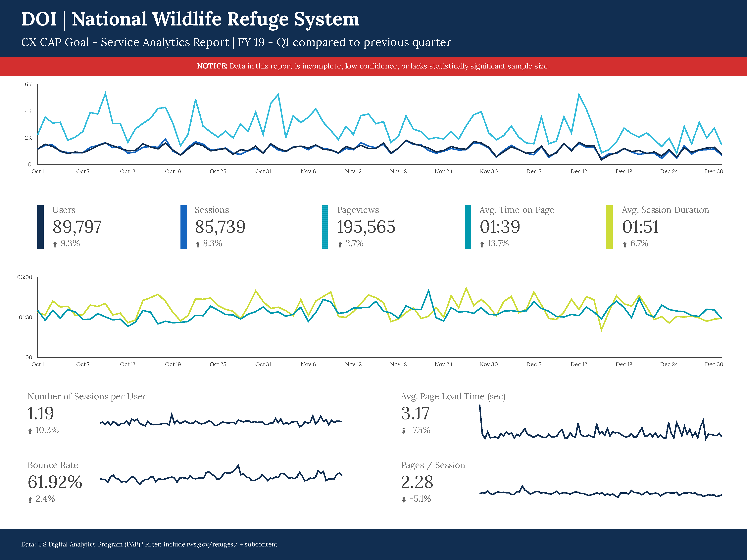This screenshot has width=747, height=560.
Task: Click the Pageviews value 195,565
Action: pyautogui.click(x=366, y=227)
